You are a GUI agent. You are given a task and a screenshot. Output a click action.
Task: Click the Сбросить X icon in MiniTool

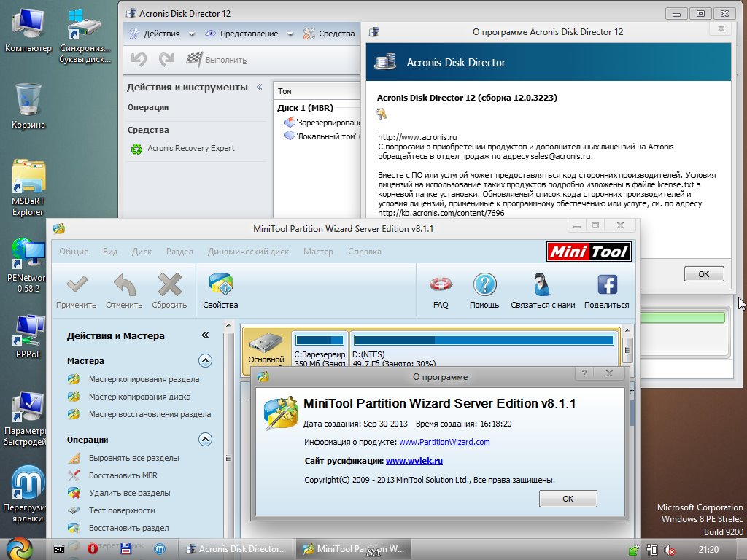pyautogui.click(x=169, y=292)
